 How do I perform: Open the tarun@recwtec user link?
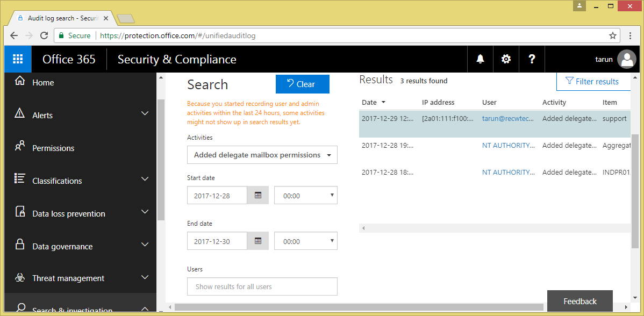tap(508, 119)
